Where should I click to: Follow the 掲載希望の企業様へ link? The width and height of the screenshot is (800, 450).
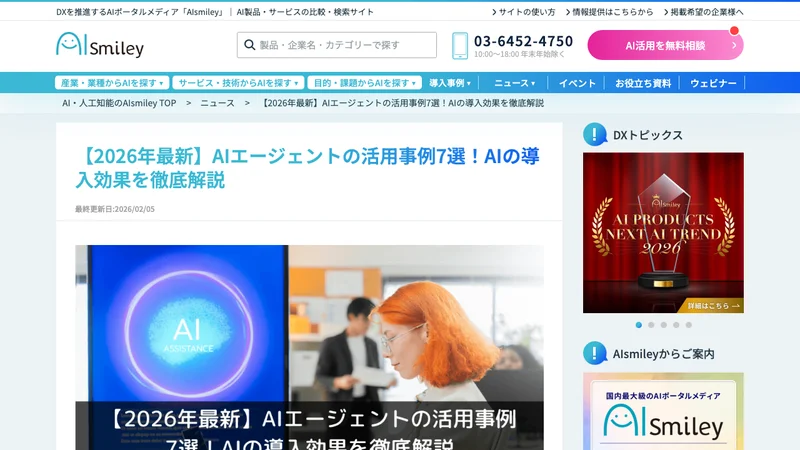click(x=704, y=12)
